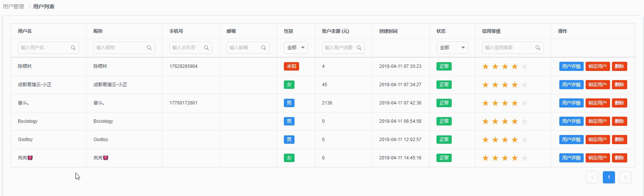Viewport: 644px width, 196px height.
Task: Open the gender 全部 dropdown filter
Action: point(296,48)
